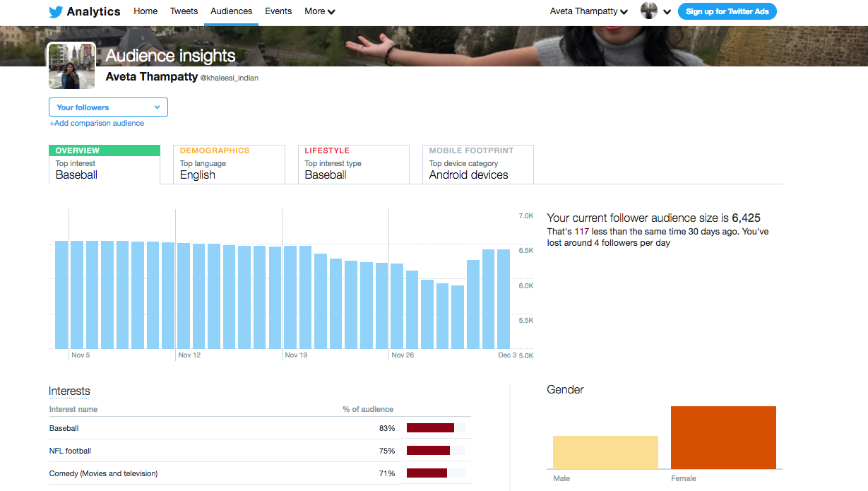Expand the More menu
This screenshot has width=868, height=491.
(x=319, y=11)
